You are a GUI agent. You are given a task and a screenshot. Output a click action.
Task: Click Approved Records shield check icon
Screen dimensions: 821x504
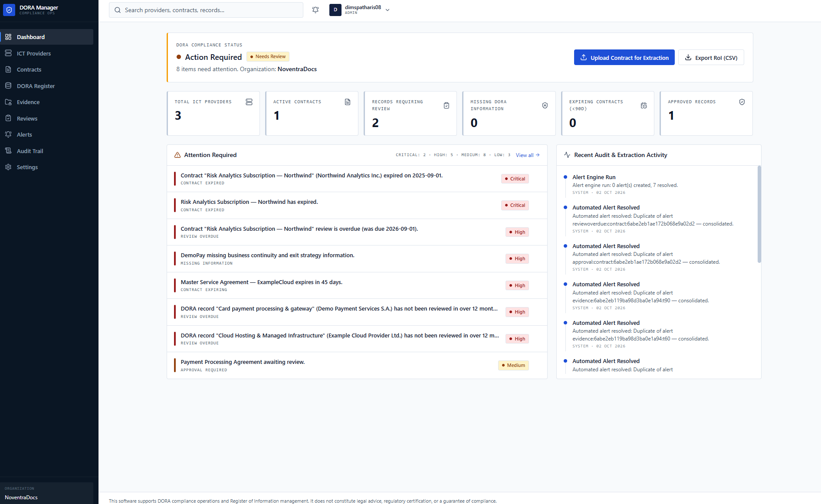tap(742, 102)
